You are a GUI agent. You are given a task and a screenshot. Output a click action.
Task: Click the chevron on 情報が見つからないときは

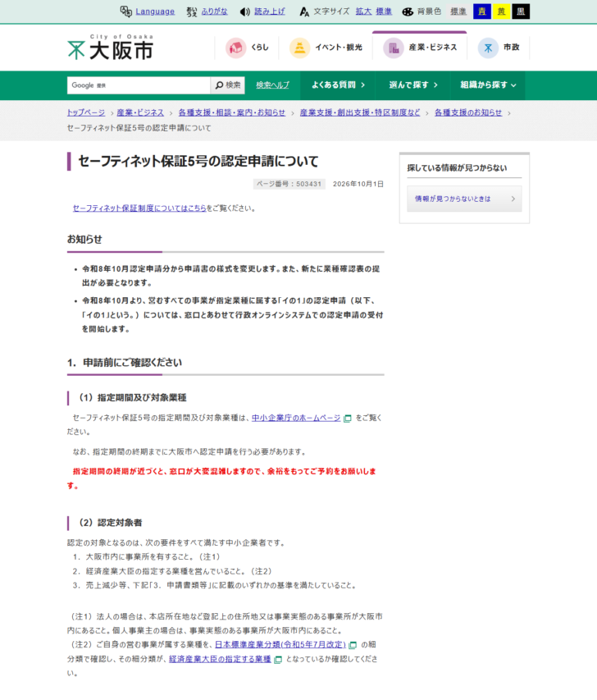coord(513,199)
